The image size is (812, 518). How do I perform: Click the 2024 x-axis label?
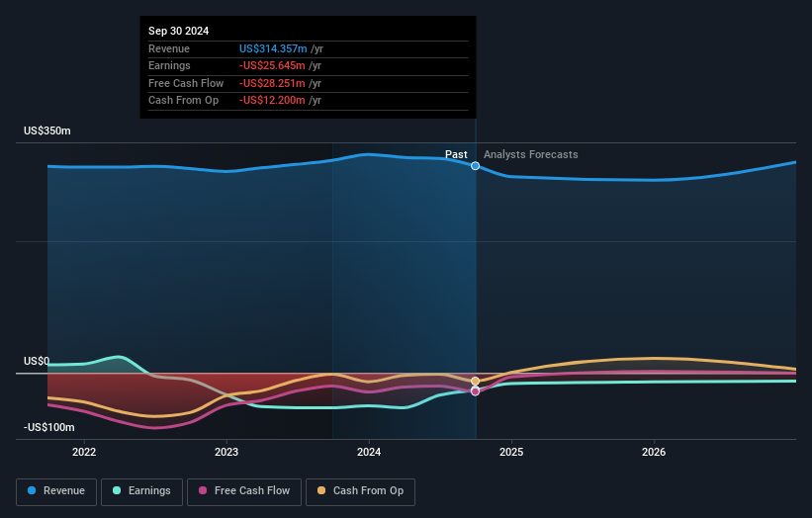point(369,453)
